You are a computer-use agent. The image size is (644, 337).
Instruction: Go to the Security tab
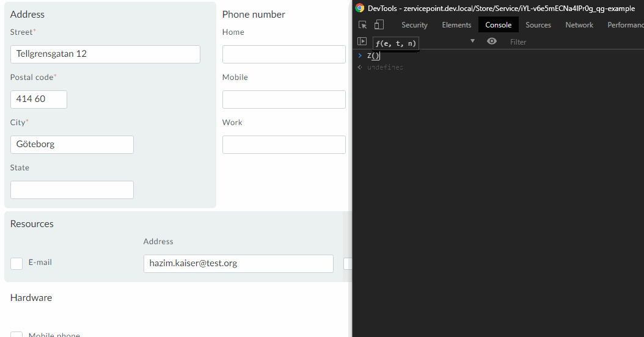click(414, 25)
